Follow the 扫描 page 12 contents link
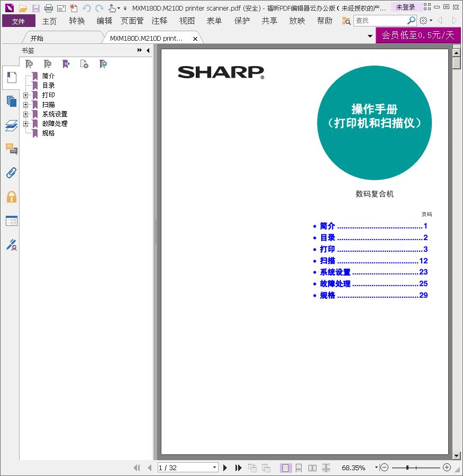Screen dimensions: 463x476 [x=374, y=261]
